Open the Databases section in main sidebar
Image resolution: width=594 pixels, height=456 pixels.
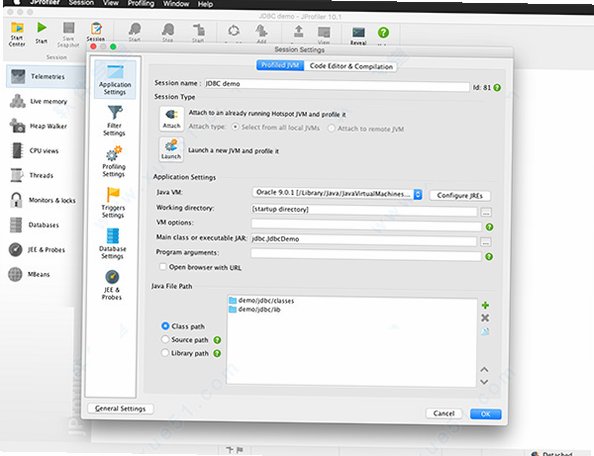34,225
